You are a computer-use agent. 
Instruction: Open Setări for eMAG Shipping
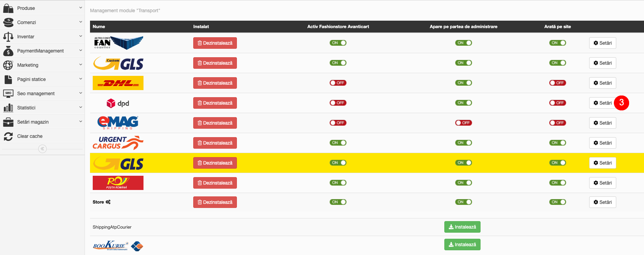coord(602,123)
